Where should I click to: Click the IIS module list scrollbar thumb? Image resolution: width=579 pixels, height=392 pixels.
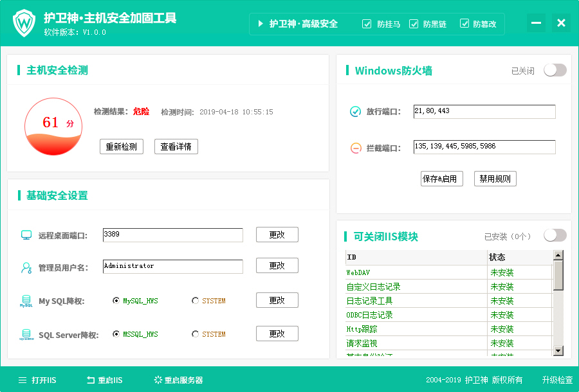[558, 276]
